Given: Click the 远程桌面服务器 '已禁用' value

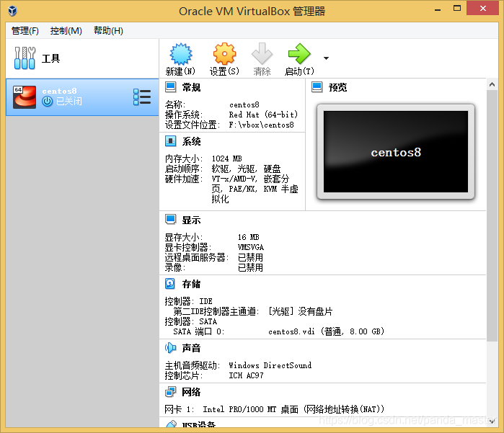Looking at the screenshot, I should [250, 257].
